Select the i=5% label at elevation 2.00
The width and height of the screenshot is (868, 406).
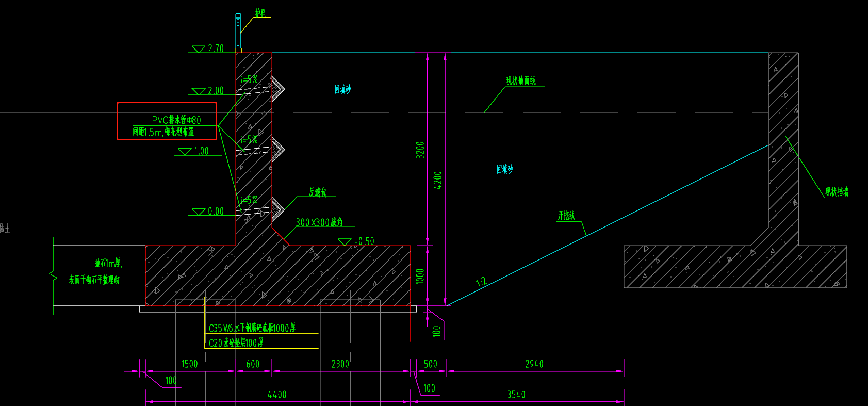pos(249,79)
